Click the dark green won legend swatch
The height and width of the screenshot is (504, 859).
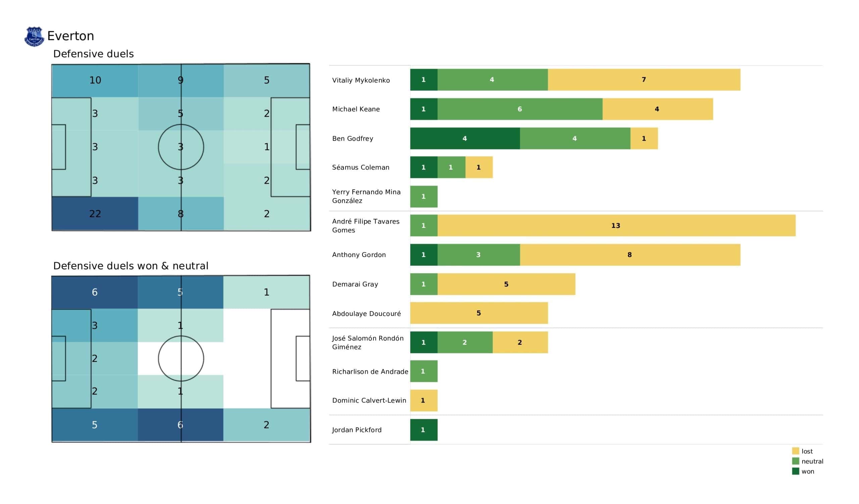[796, 471]
